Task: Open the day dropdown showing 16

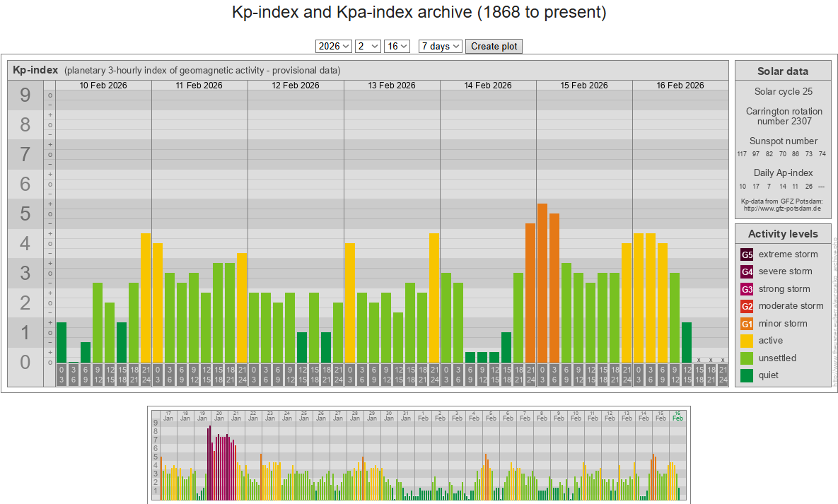Action: click(x=397, y=46)
